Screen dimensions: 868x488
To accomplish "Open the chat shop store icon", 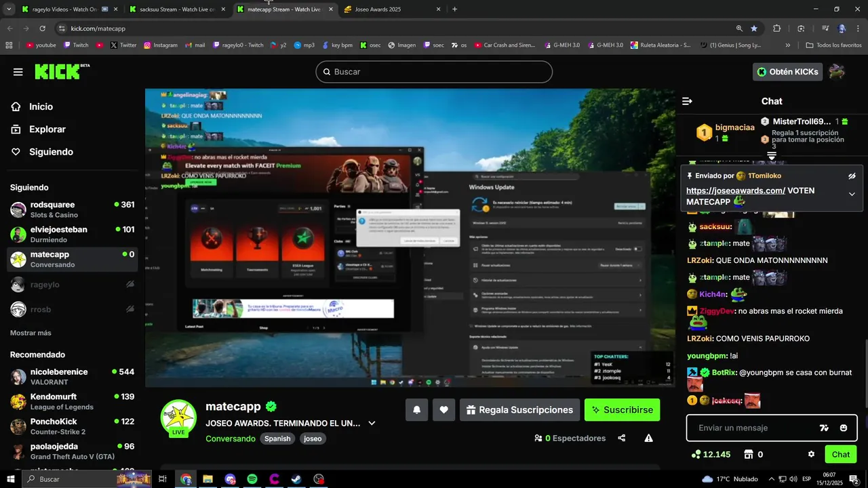I will (x=749, y=454).
